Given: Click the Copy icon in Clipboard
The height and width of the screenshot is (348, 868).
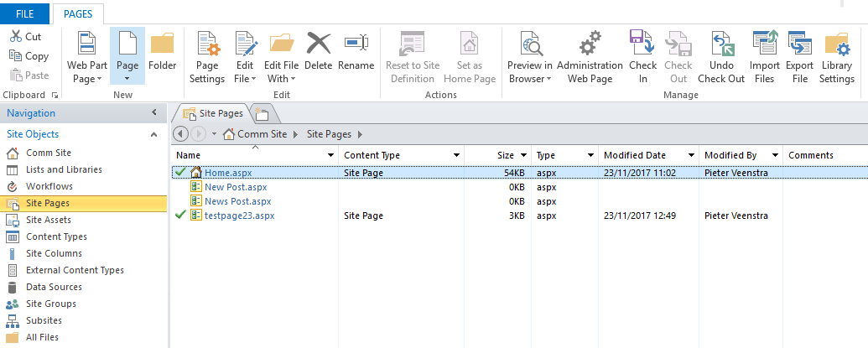Looking at the screenshot, I should point(15,56).
